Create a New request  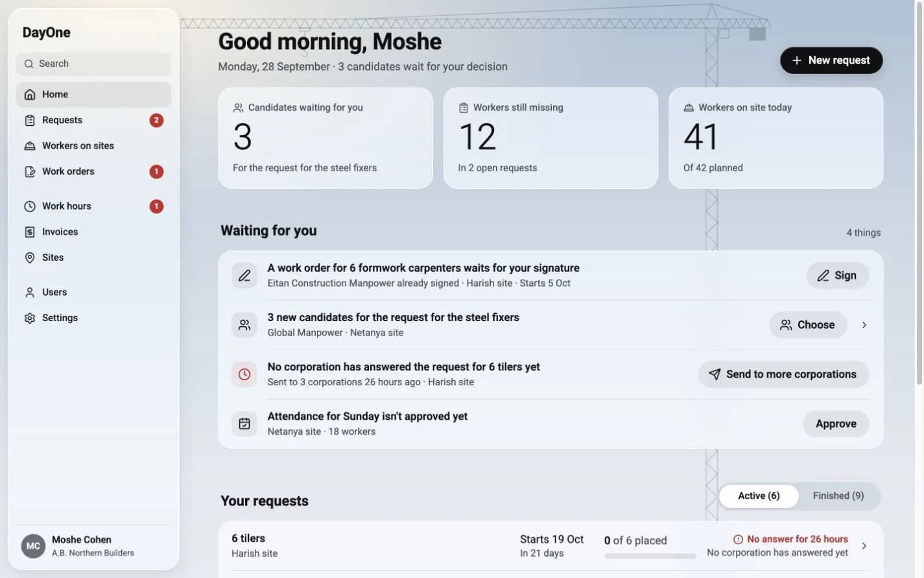(x=831, y=60)
